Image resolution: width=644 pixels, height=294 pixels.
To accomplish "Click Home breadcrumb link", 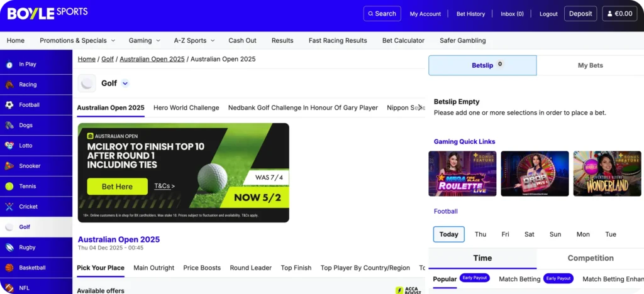I will 87,59.
